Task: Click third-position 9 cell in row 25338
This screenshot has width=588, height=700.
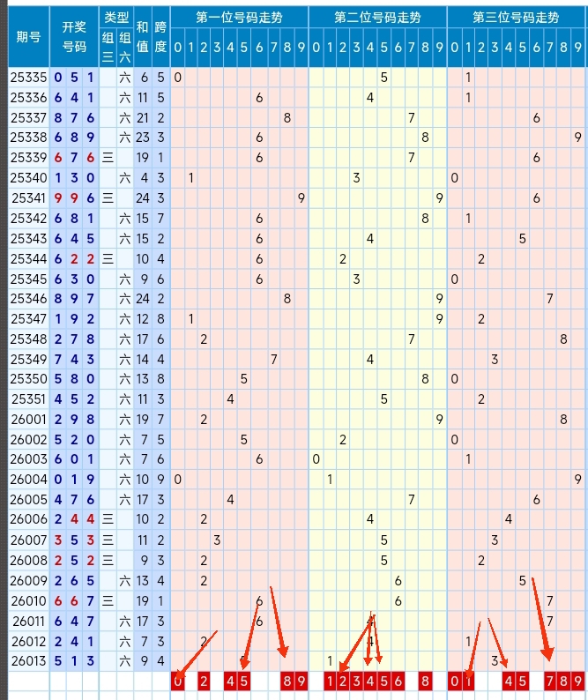Action: (x=577, y=137)
